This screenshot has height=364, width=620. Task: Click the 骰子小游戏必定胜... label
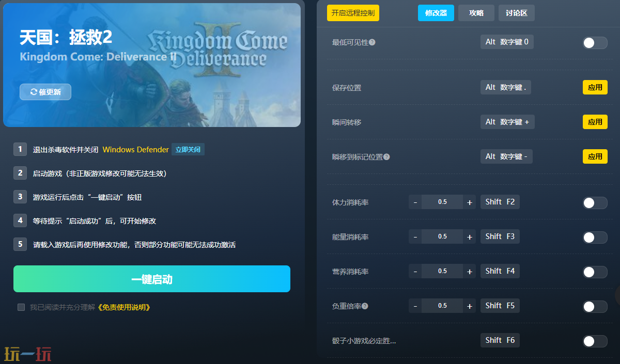click(x=364, y=341)
